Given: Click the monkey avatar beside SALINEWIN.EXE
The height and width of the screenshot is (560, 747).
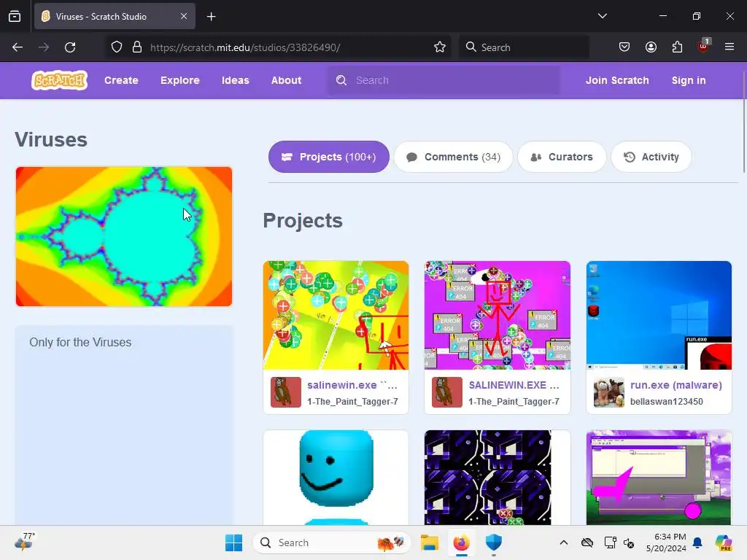Looking at the screenshot, I should 447,392.
